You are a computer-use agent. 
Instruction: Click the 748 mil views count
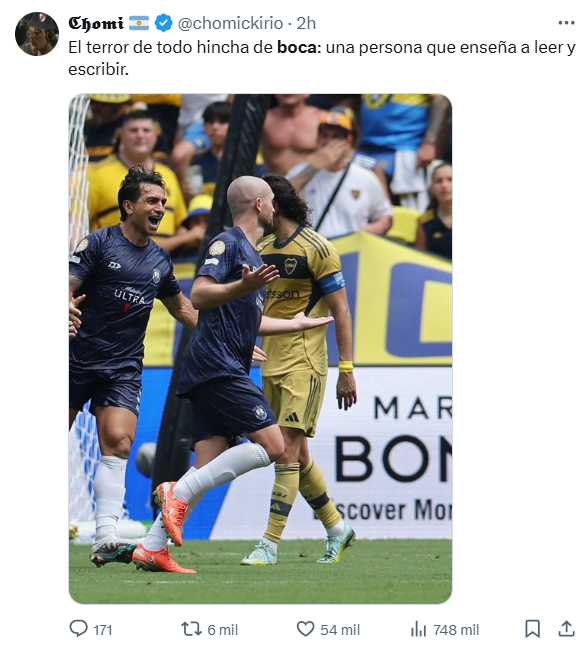point(456,630)
